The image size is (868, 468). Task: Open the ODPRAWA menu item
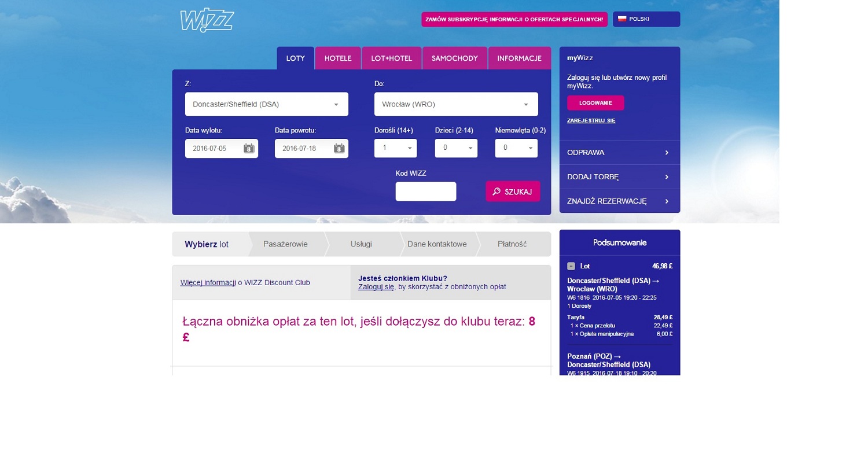point(619,153)
